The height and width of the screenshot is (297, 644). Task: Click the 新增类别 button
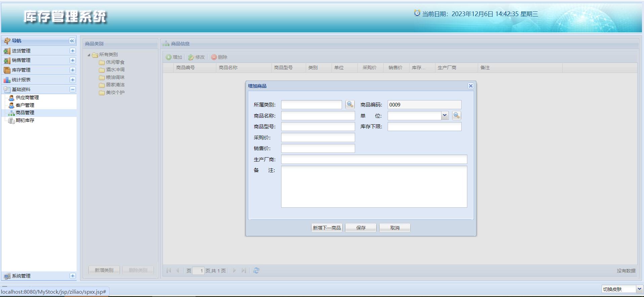coord(104,270)
